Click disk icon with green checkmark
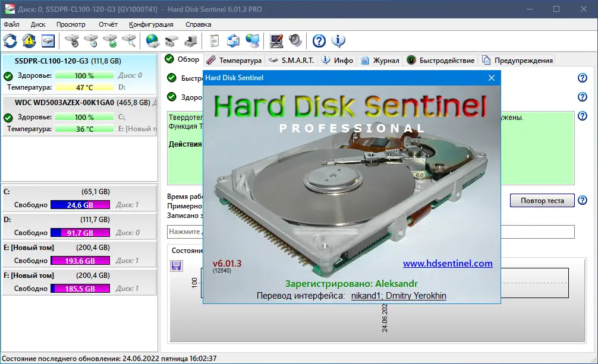 [x=110, y=41]
